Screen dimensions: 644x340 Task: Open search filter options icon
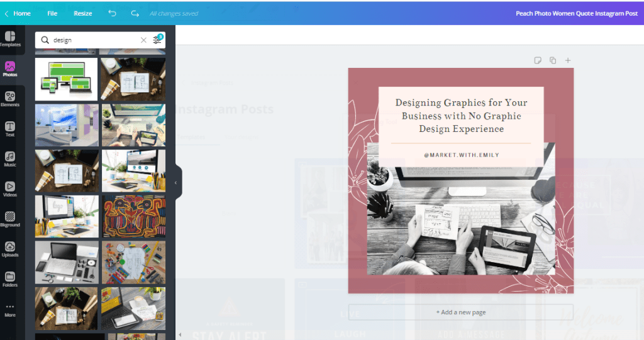[157, 40]
